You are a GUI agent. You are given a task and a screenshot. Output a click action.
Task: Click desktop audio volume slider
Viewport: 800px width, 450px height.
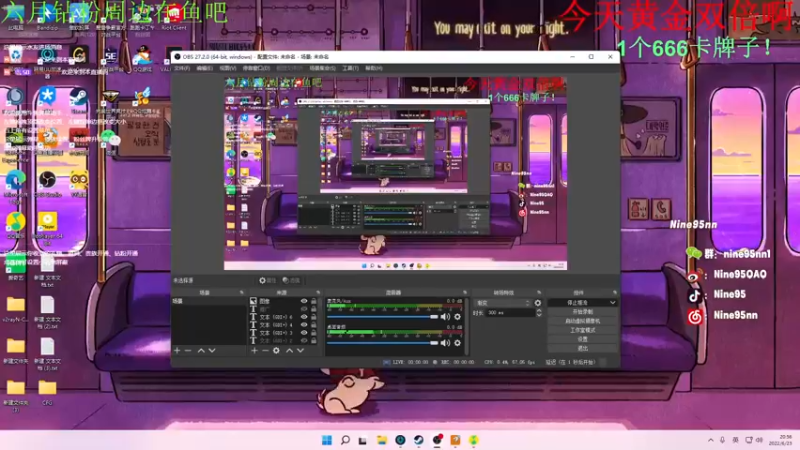click(383, 343)
